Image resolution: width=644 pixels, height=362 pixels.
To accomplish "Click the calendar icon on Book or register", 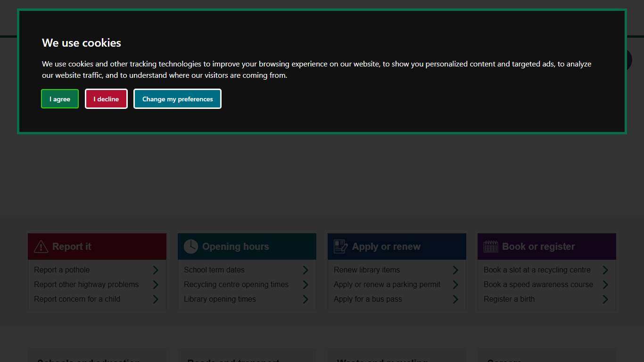I will 490,246.
